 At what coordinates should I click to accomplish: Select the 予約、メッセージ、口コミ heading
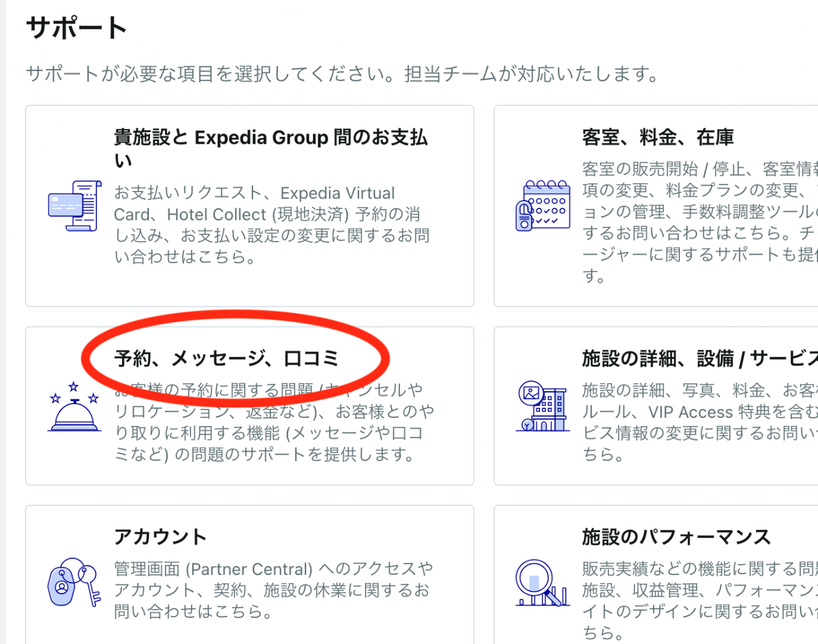pos(226,359)
